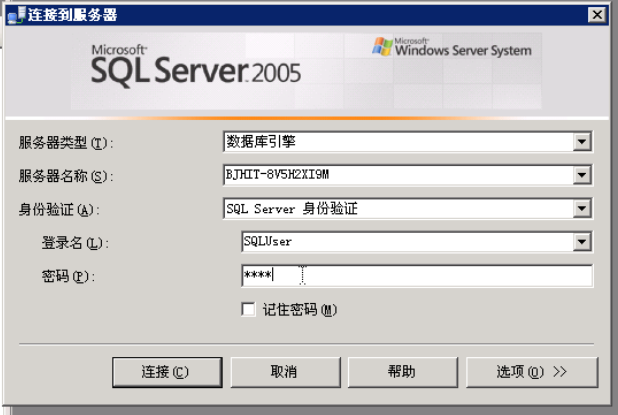Viewport: 618px width, 415px height.
Task: Click the dialog title bar server icon
Action: 17,15
